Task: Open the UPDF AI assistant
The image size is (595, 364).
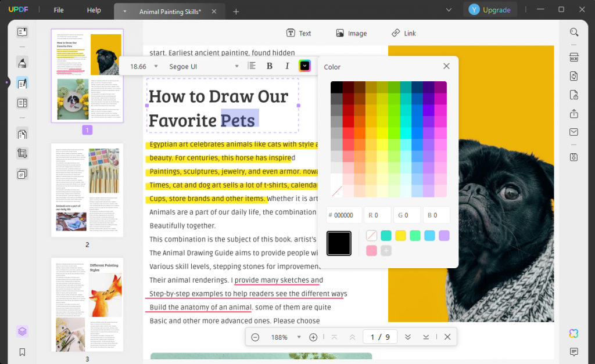Action: pos(574,333)
